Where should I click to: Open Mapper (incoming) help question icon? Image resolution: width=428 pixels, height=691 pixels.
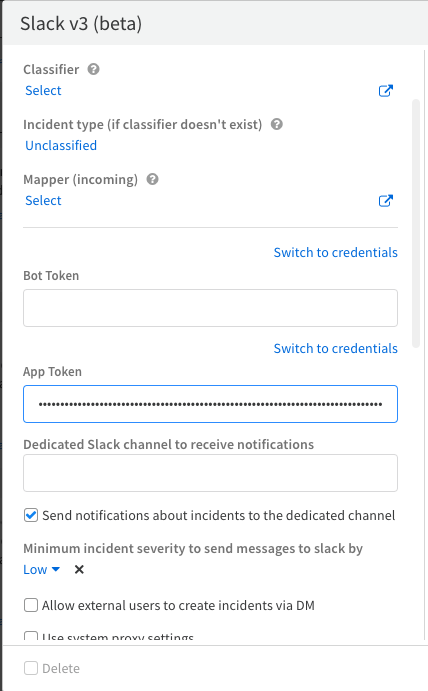coord(153,179)
